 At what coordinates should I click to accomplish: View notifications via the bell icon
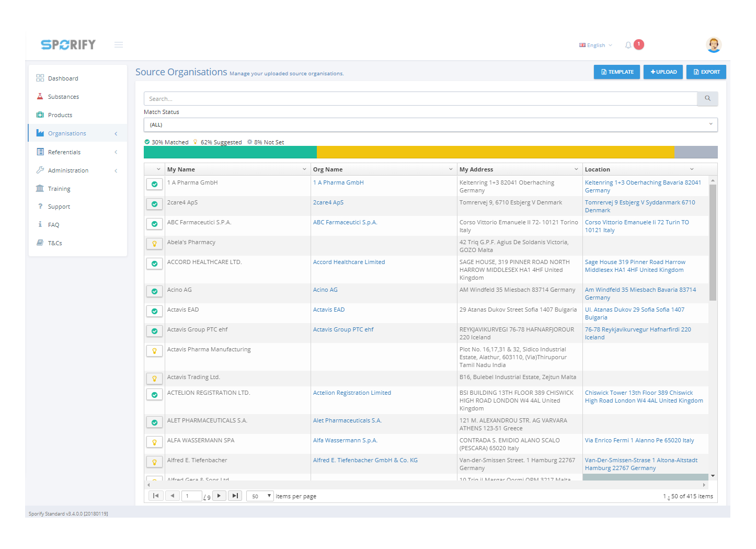(x=628, y=44)
